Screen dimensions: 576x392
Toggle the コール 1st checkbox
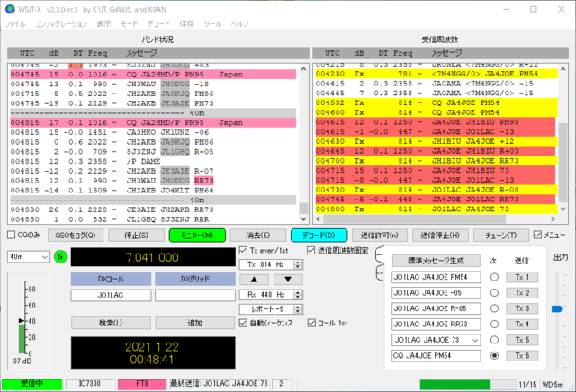pyautogui.click(x=311, y=323)
